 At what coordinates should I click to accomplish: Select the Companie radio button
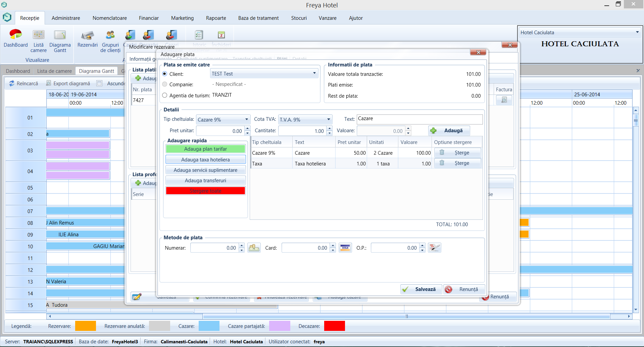pyautogui.click(x=165, y=85)
